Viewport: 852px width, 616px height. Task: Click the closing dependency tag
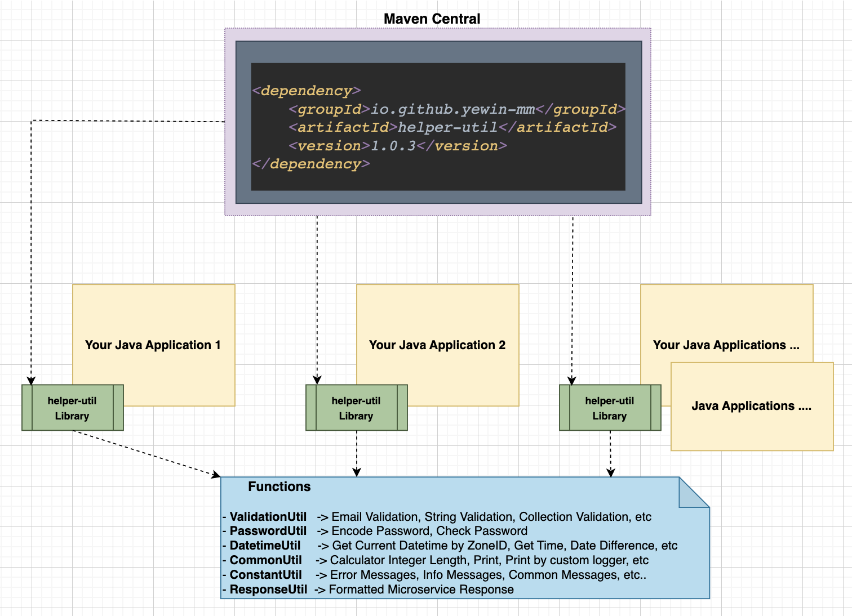click(x=311, y=164)
